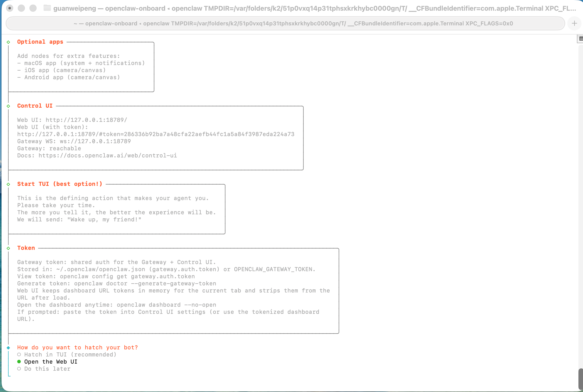Open the tokenized Web UI URL

tap(155, 134)
